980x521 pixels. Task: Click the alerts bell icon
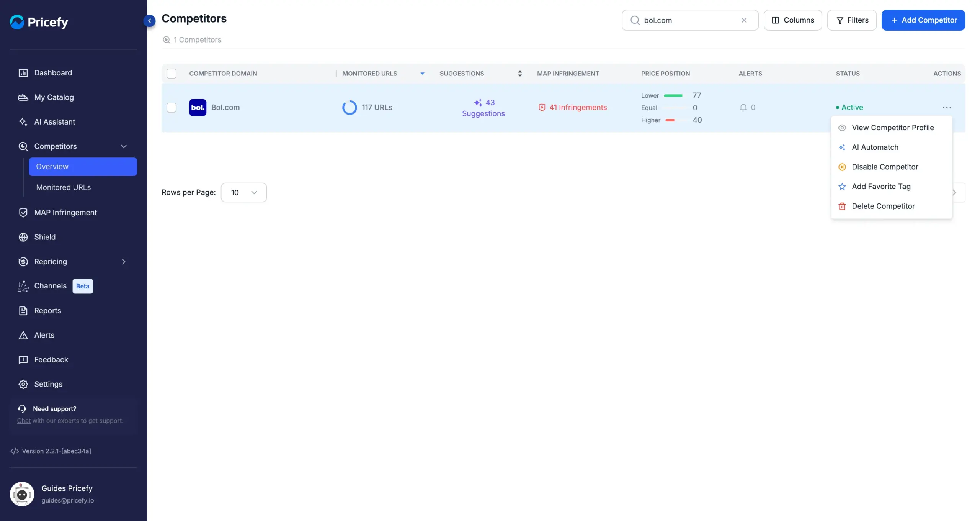tap(743, 108)
